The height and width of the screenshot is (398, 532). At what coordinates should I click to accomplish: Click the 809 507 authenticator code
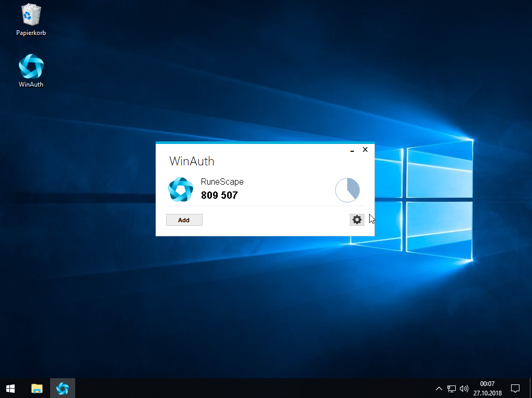[x=219, y=196]
